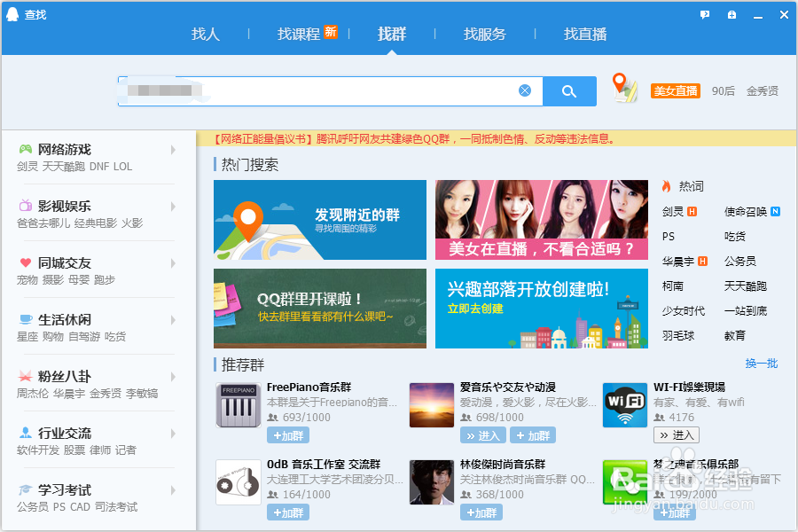Click the 金秀贤 quick link
Screen dimensions: 798x532
coord(763,91)
